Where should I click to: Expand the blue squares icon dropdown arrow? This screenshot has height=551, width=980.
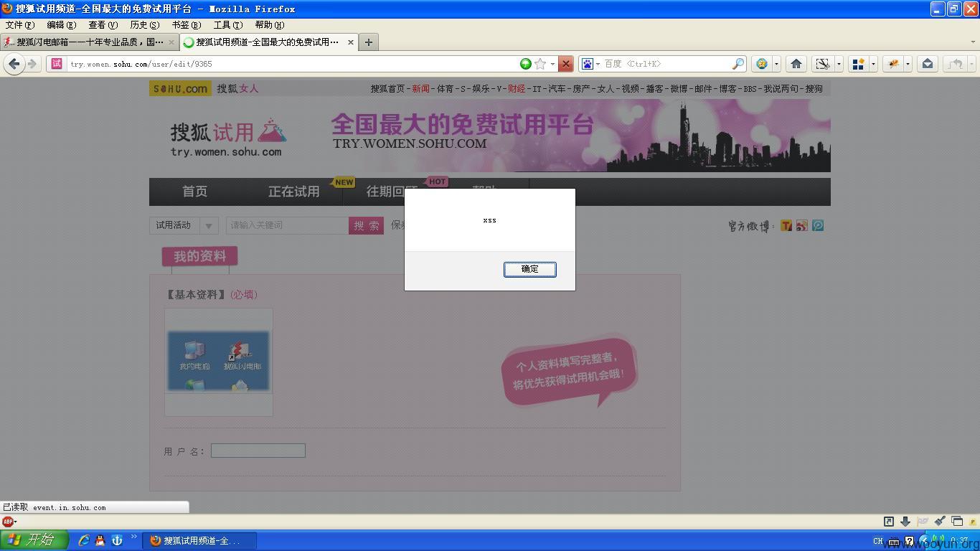click(873, 64)
